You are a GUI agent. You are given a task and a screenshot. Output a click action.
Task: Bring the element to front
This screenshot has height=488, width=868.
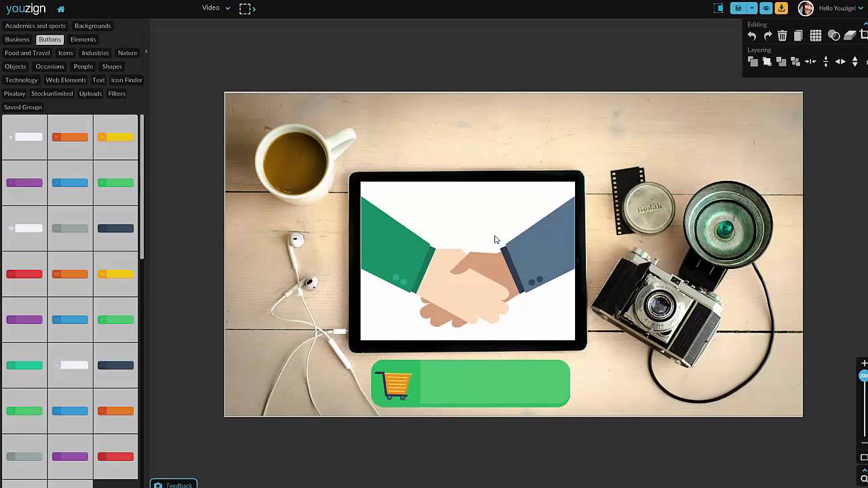[x=753, y=62]
